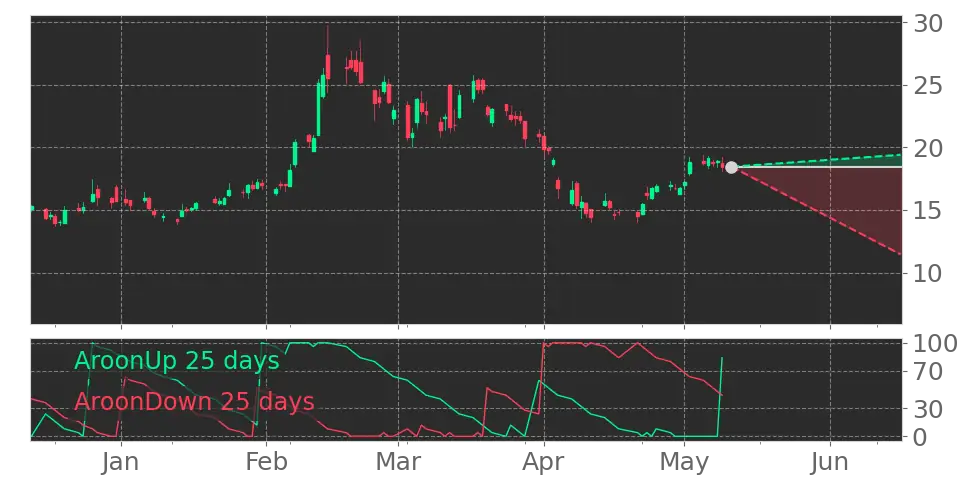This screenshot has height=486, width=972.
Task: Click the Mar label on the x-axis
Action: click(x=399, y=462)
